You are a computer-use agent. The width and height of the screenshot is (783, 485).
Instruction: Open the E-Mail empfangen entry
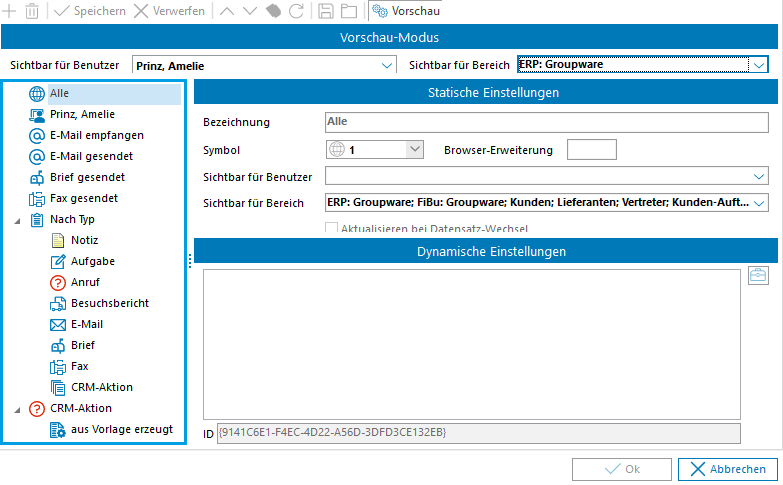click(96, 135)
